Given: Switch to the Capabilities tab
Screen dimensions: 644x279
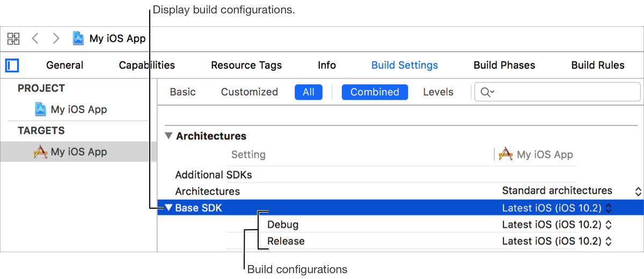Looking at the screenshot, I should pyautogui.click(x=147, y=65).
